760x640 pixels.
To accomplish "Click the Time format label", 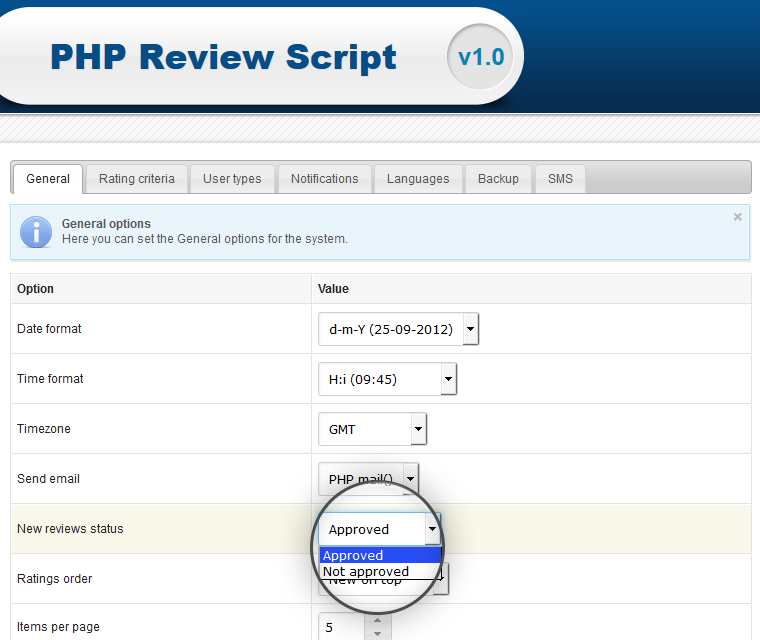I will tap(50, 379).
